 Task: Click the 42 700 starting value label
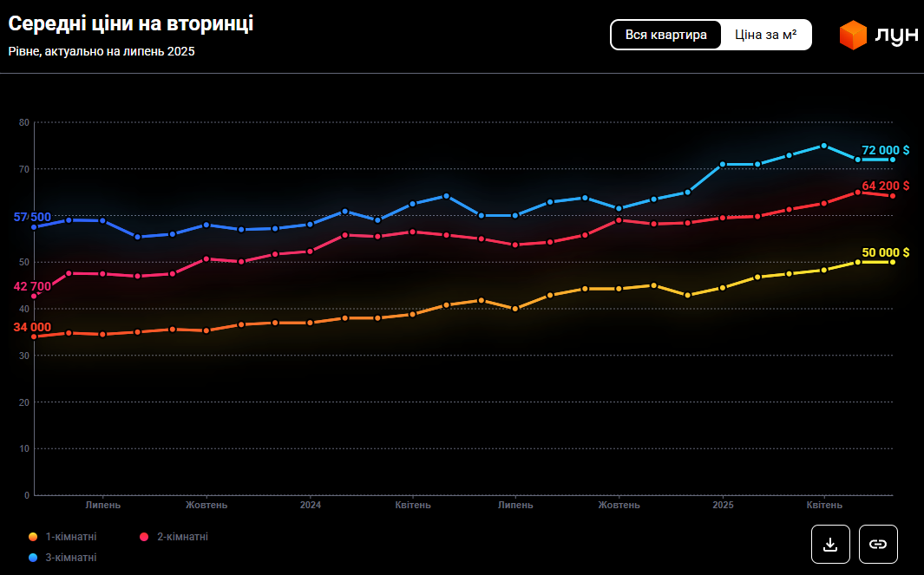click(32, 286)
